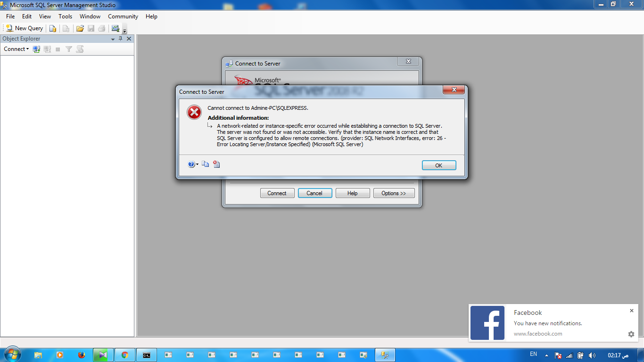Open Facebook notification settings gear
The image size is (644, 362).
tap(631, 334)
